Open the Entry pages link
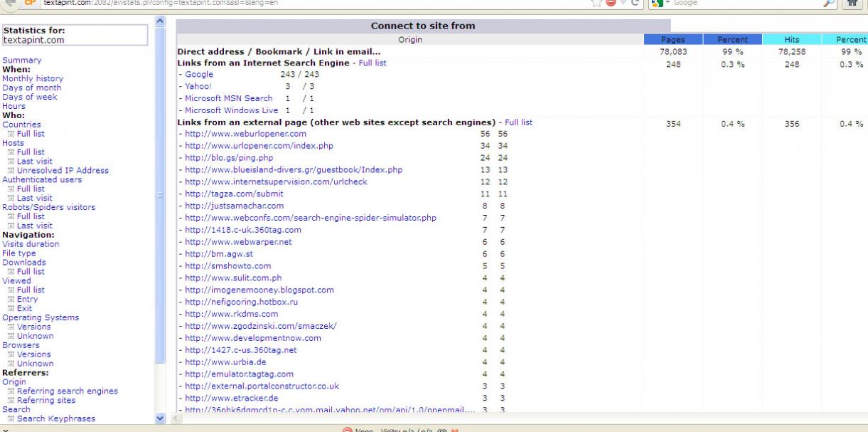 (x=27, y=300)
